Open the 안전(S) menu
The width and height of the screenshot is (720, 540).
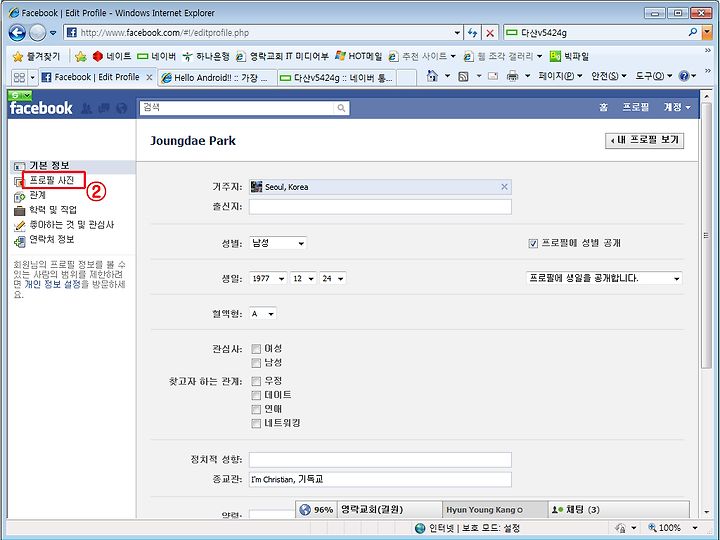coord(608,76)
